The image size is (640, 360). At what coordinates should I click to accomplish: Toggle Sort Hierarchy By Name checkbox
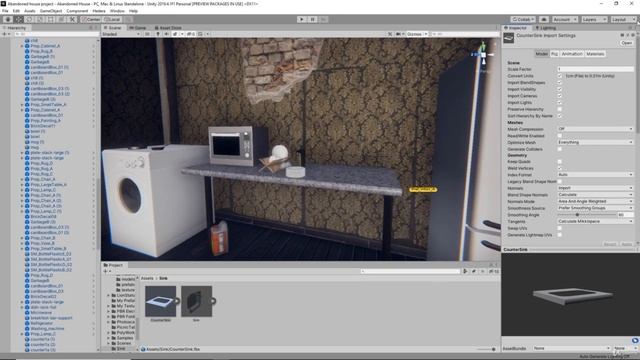click(x=560, y=116)
